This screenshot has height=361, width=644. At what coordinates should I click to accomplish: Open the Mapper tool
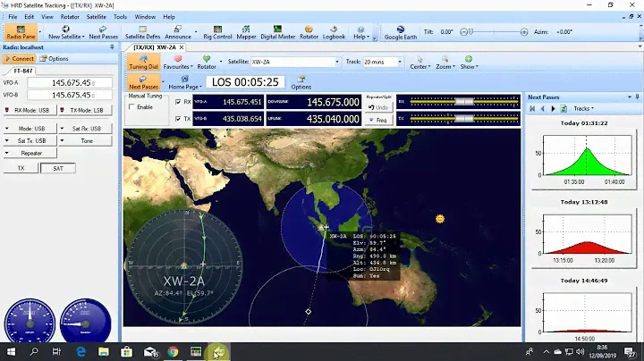[x=246, y=32]
